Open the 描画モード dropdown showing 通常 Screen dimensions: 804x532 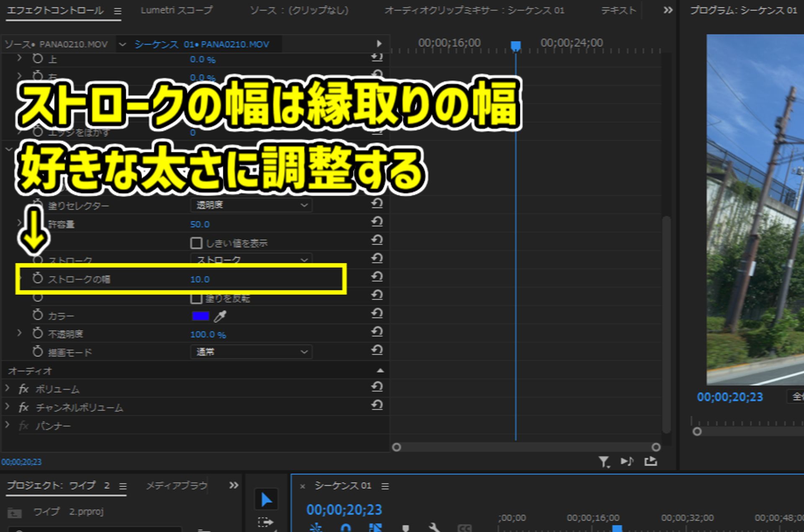click(250, 352)
